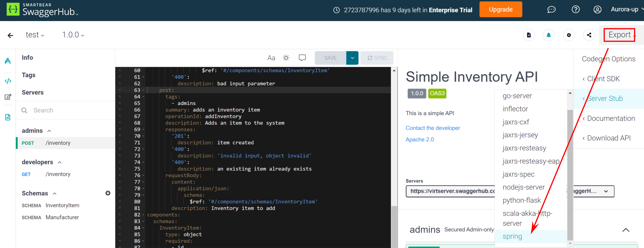Collapse the admins section
Viewport: 644px width, 248px height.
[49, 131]
